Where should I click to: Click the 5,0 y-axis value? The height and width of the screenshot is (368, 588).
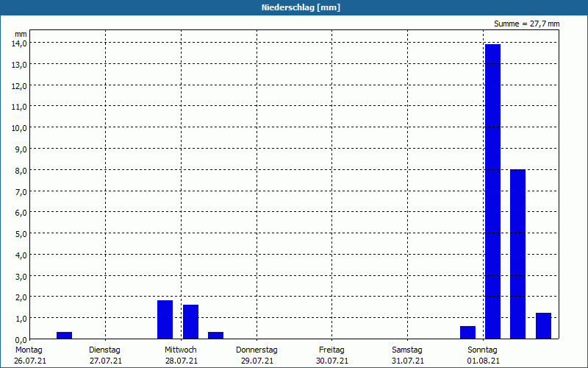(21, 234)
